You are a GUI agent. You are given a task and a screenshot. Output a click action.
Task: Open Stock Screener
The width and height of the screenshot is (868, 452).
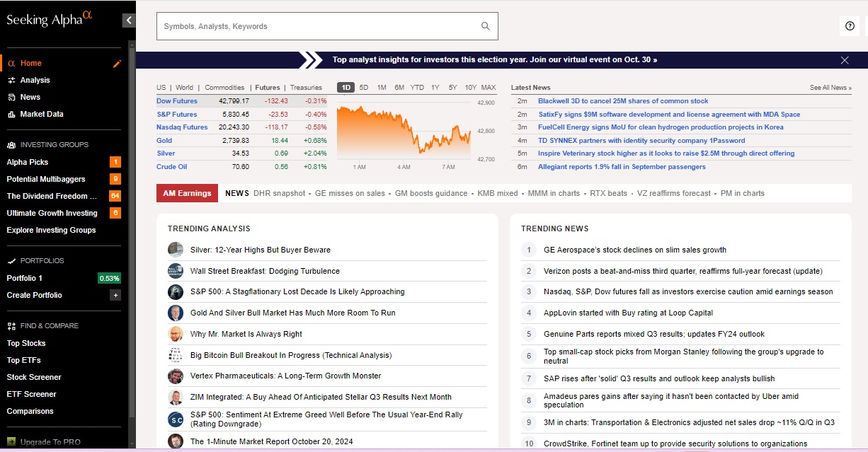34,377
